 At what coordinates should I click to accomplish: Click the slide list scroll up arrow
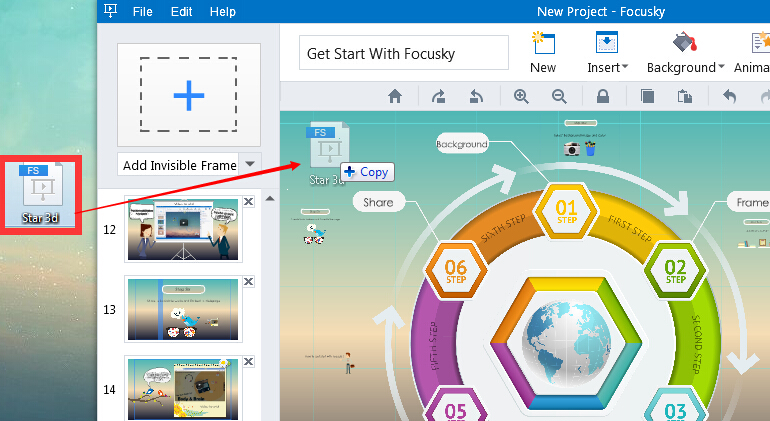[270, 198]
